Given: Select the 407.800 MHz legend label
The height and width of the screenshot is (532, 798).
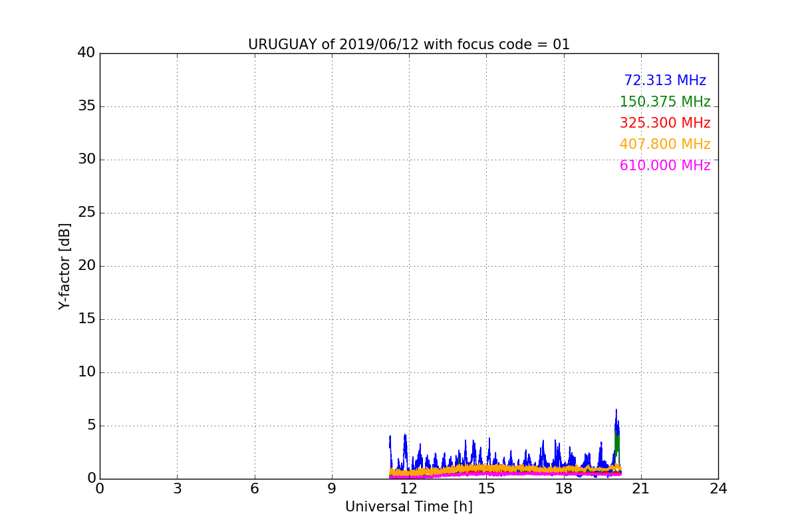Looking at the screenshot, I should click(665, 144).
